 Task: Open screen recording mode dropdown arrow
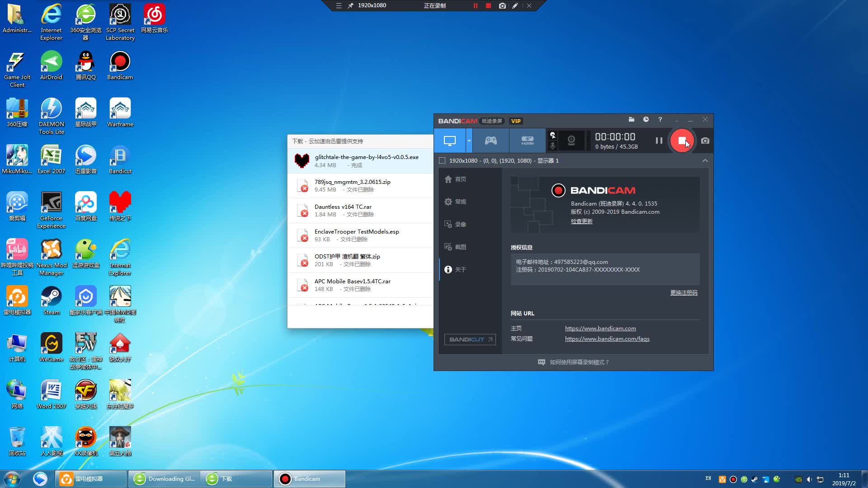(x=469, y=141)
